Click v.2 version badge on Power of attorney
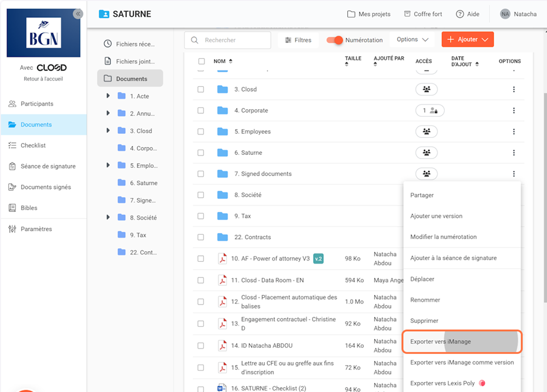547x392 pixels. pyautogui.click(x=318, y=259)
